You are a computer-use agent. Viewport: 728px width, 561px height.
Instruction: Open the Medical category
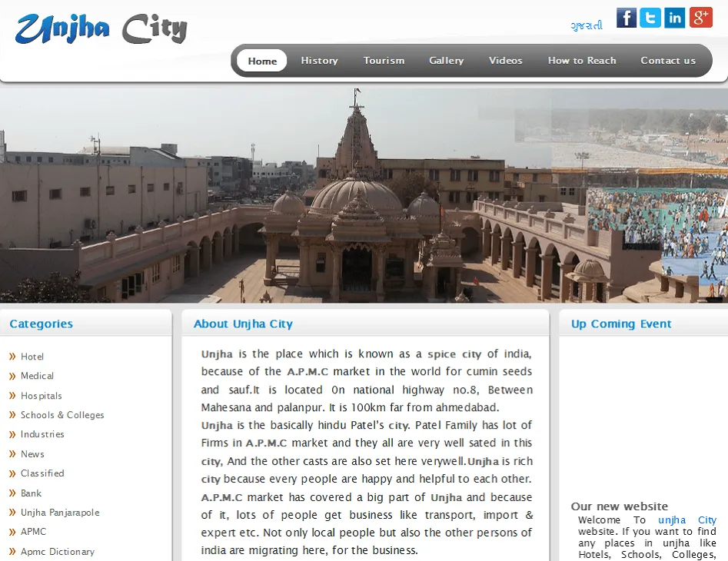[x=37, y=376]
